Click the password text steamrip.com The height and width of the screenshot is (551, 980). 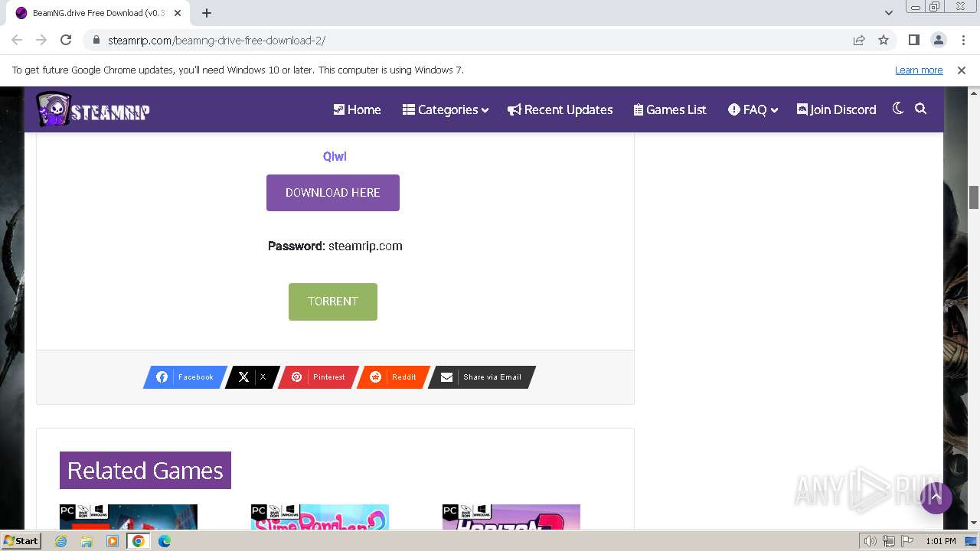(365, 246)
